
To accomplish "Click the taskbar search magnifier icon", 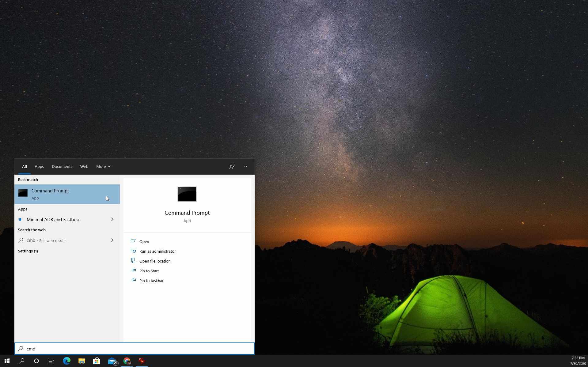I will [22, 361].
